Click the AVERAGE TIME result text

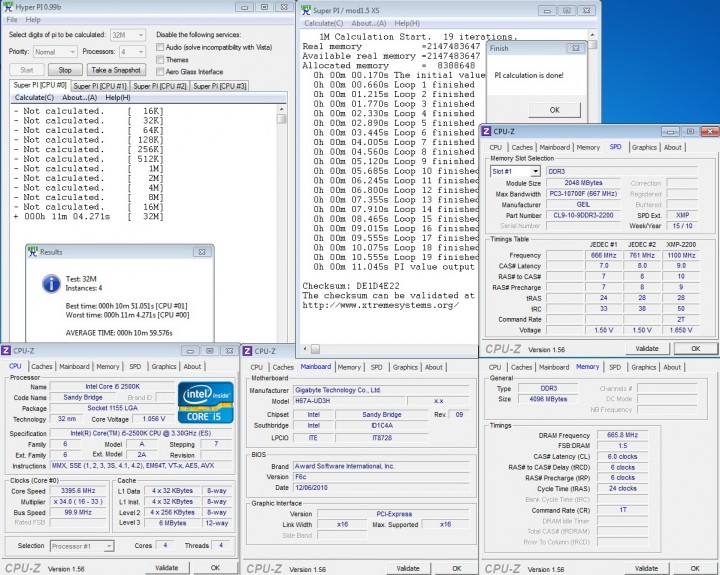[119, 333]
